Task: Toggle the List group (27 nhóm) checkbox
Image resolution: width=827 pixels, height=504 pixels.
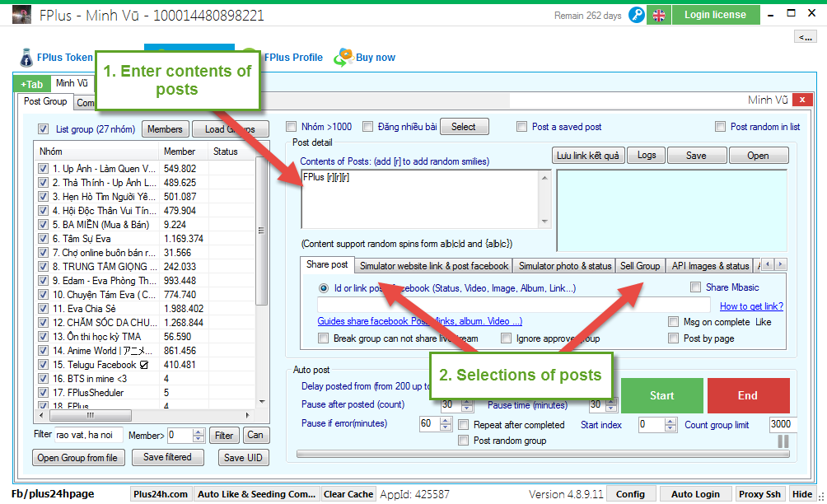Action: (x=44, y=129)
